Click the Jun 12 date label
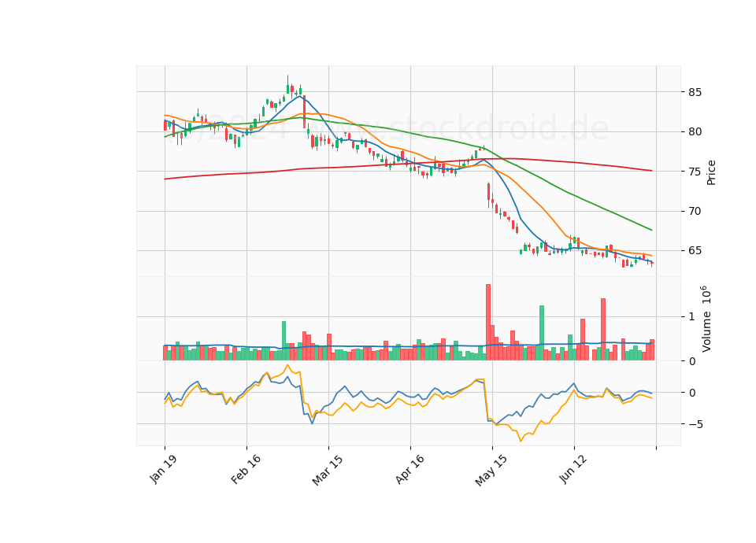 (x=573, y=468)
